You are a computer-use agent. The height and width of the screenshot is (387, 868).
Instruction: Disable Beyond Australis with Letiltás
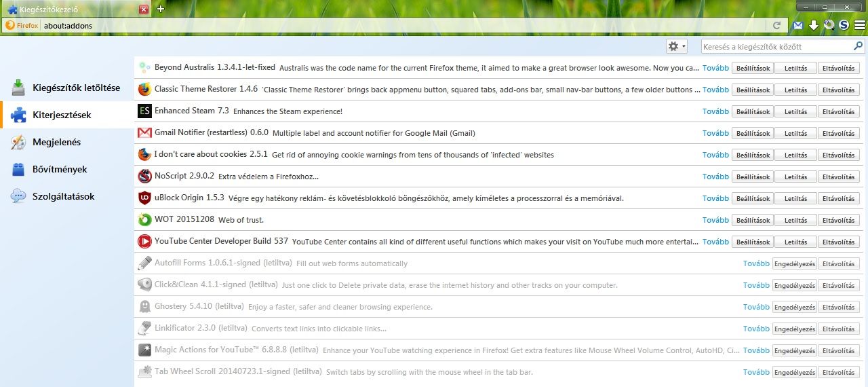[x=795, y=69]
